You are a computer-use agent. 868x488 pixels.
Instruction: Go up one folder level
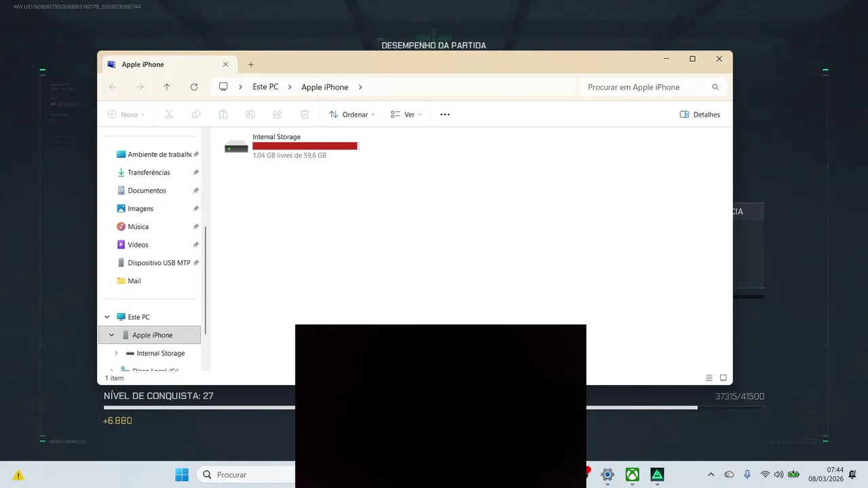pyautogui.click(x=167, y=87)
